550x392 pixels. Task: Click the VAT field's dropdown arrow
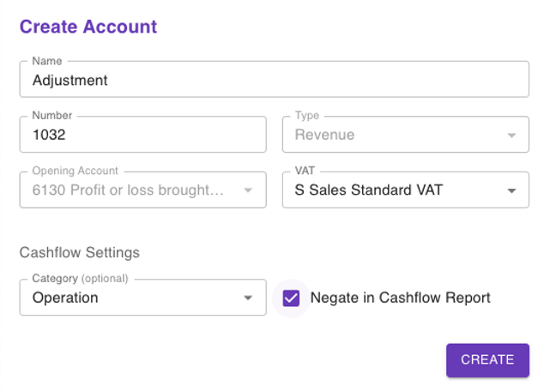(511, 190)
